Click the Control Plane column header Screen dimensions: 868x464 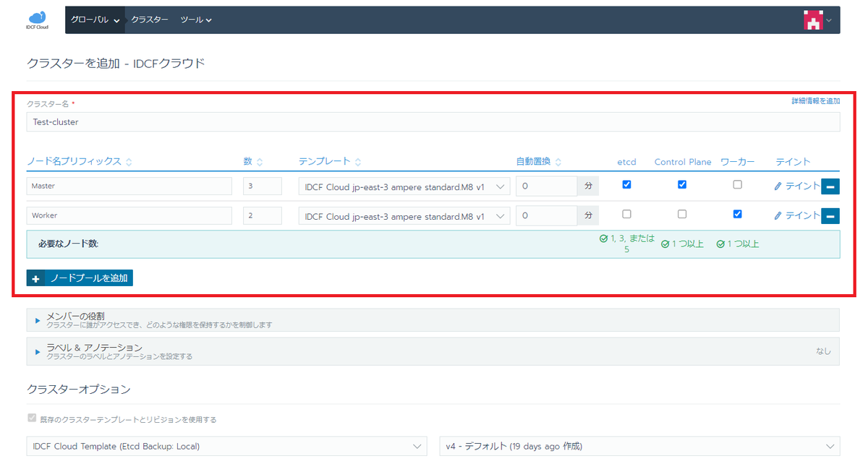(683, 162)
